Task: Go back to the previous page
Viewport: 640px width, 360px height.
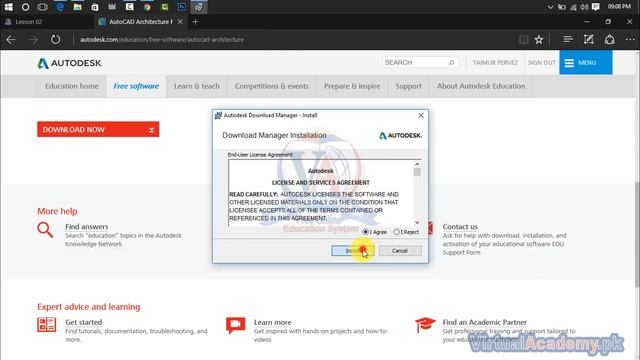Action: [11, 40]
